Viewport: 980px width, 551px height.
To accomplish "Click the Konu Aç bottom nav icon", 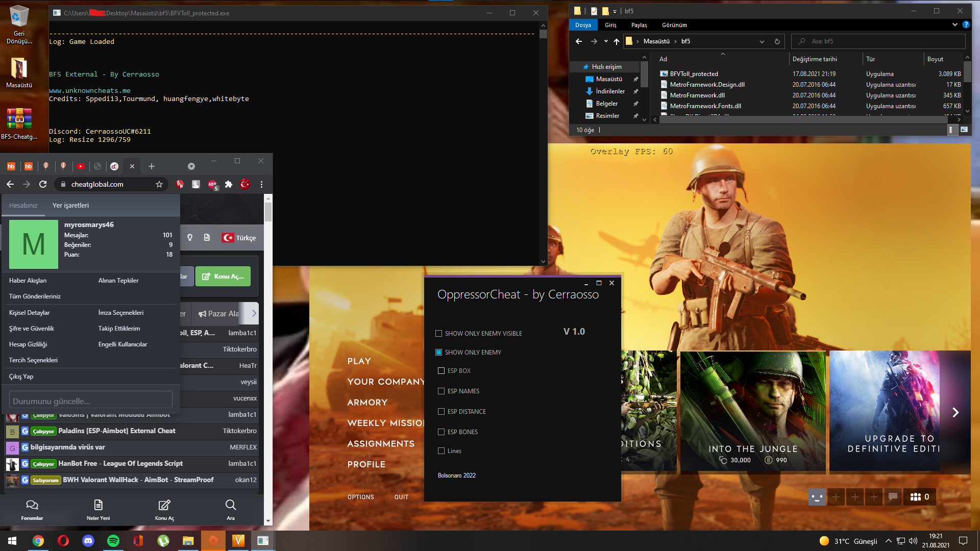I will pyautogui.click(x=164, y=510).
